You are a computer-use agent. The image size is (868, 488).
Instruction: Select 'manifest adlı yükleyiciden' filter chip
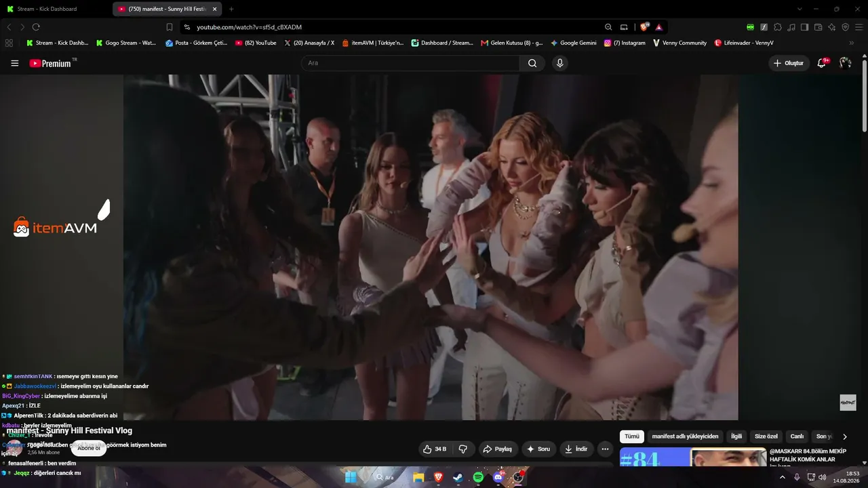(x=685, y=436)
